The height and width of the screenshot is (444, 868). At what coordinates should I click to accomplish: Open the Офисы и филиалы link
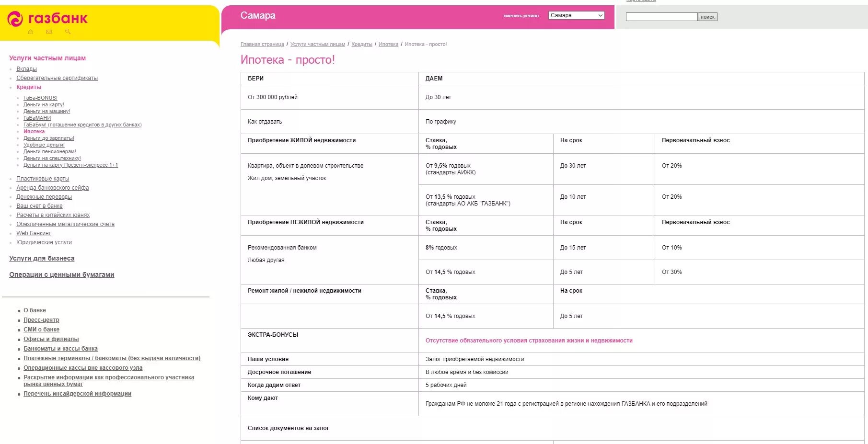[51, 339]
